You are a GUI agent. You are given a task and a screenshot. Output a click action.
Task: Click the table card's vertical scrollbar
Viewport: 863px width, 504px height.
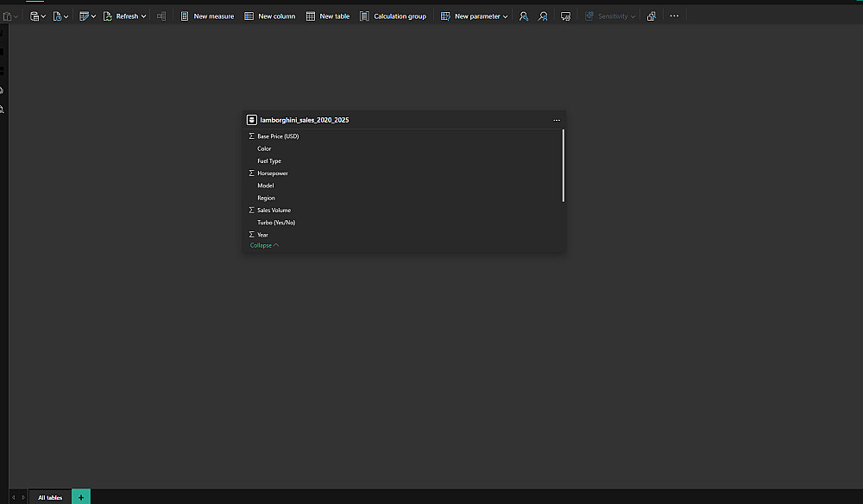[x=563, y=166]
